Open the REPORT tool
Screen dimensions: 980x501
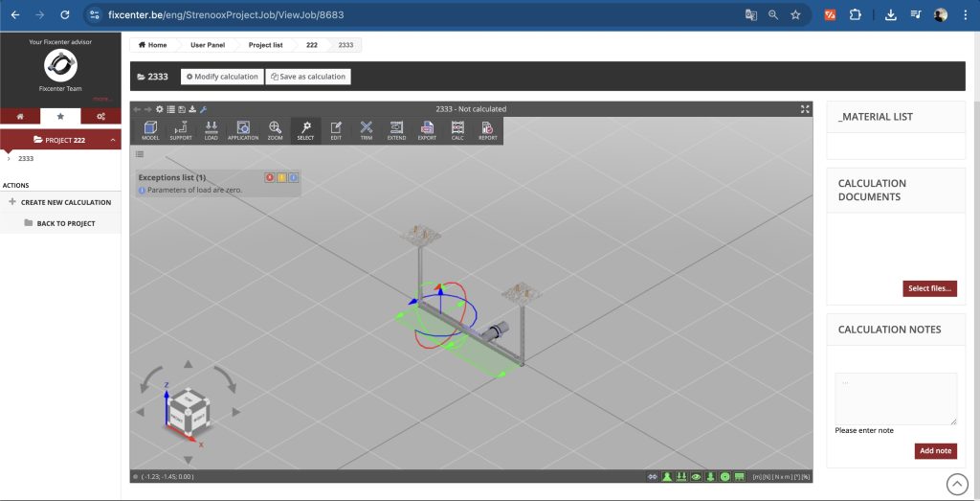click(x=488, y=130)
